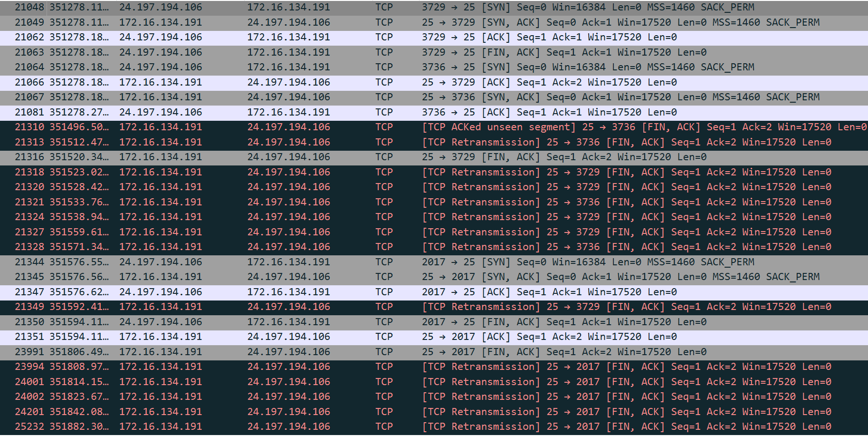Select packet 23991 row
Image resolution: width=868 pixels, height=436 pixels.
pos(434,352)
